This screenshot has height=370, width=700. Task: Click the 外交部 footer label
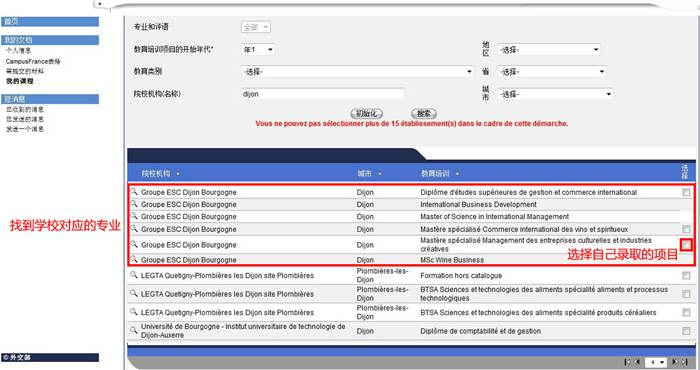[16, 358]
